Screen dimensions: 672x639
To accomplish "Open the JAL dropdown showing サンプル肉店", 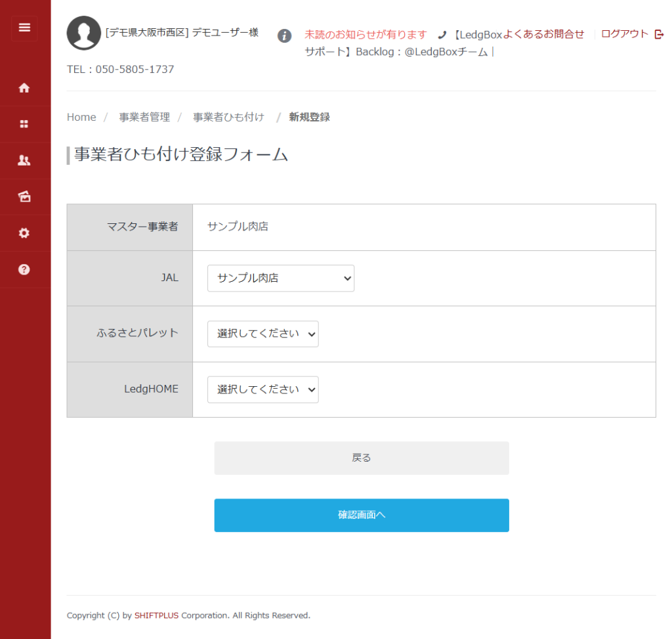I will [280, 278].
